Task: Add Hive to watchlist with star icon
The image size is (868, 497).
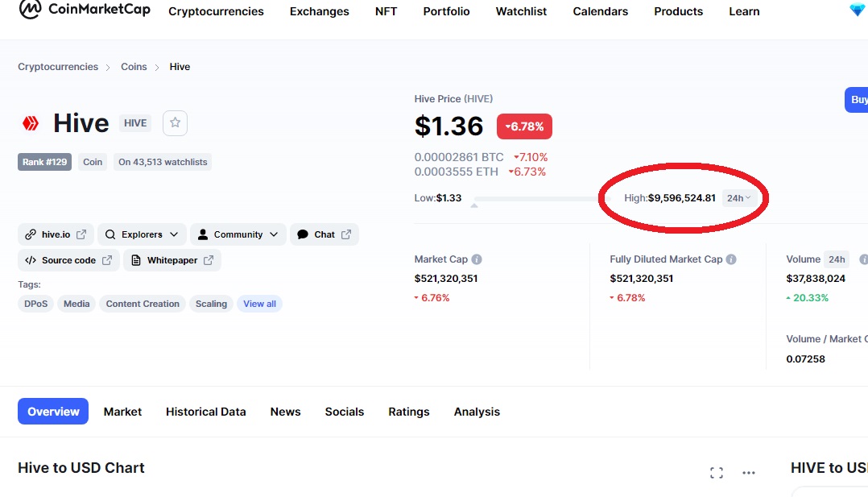Action: tap(175, 123)
